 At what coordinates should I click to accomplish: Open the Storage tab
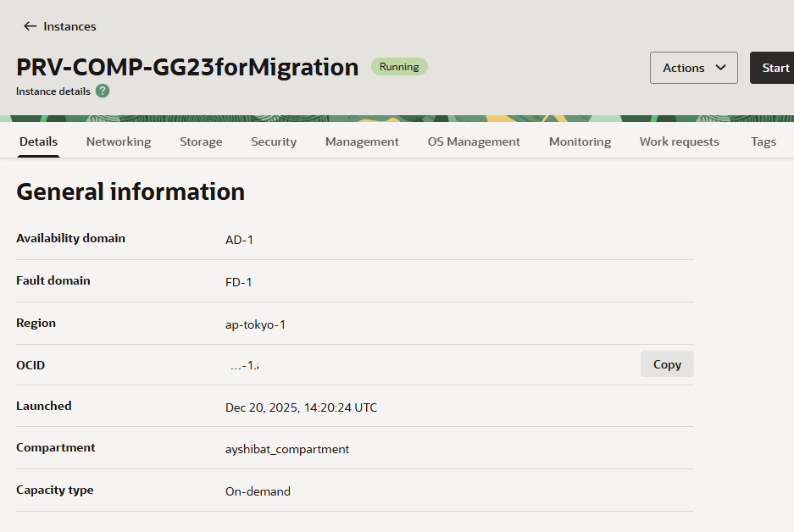[201, 141]
